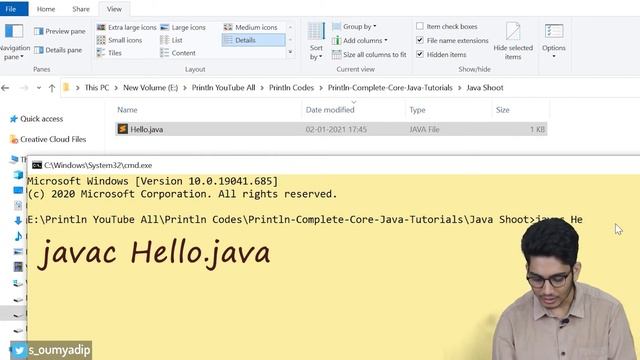Toggle the Details pane
The image size is (640, 360).
click(58, 50)
